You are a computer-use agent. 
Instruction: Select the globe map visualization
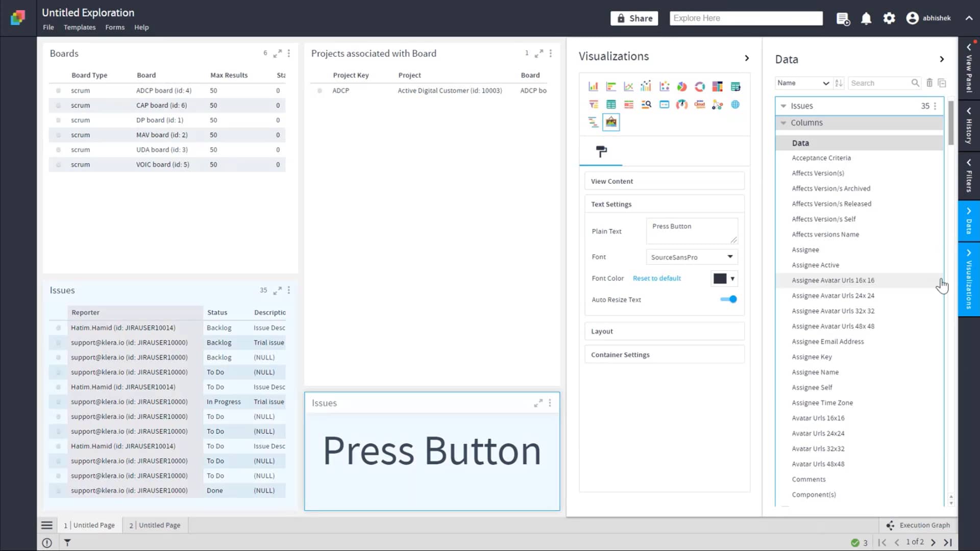tap(735, 105)
